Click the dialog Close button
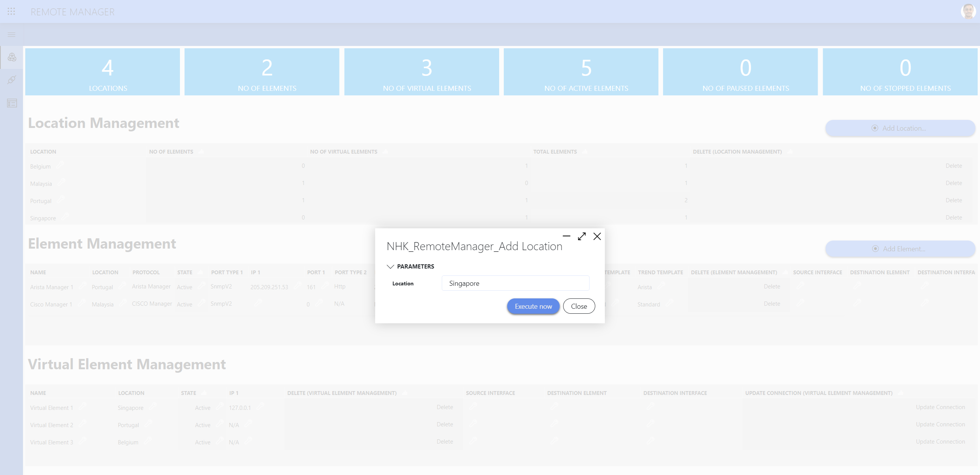Image resolution: width=980 pixels, height=475 pixels. click(x=579, y=306)
